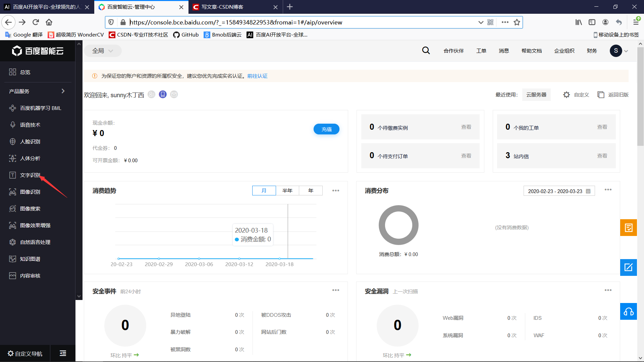Switch consumption trend to 半年 view
Image resolution: width=644 pixels, height=362 pixels.
point(287,190)
